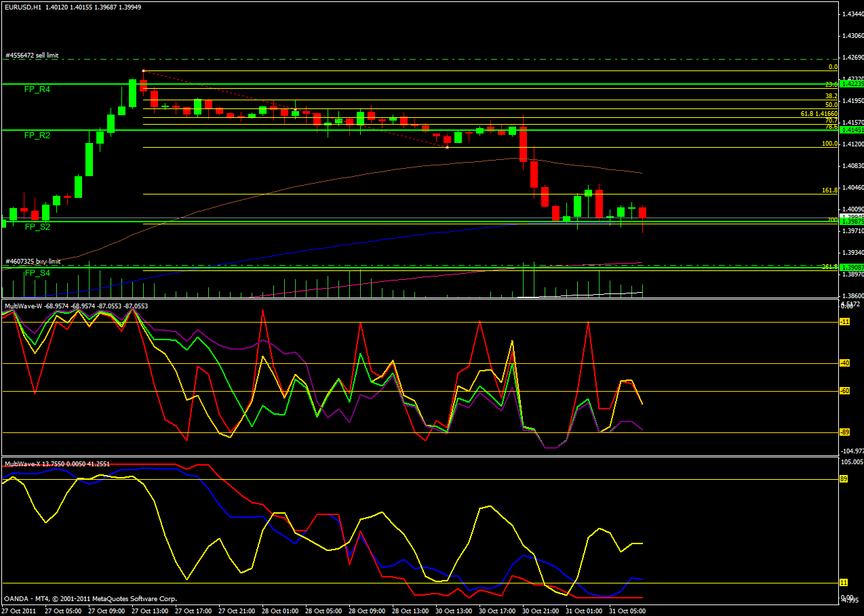
Task: Click the FP_R2 pivot level label
Action: pyautogui.click(x=37, y=136)
